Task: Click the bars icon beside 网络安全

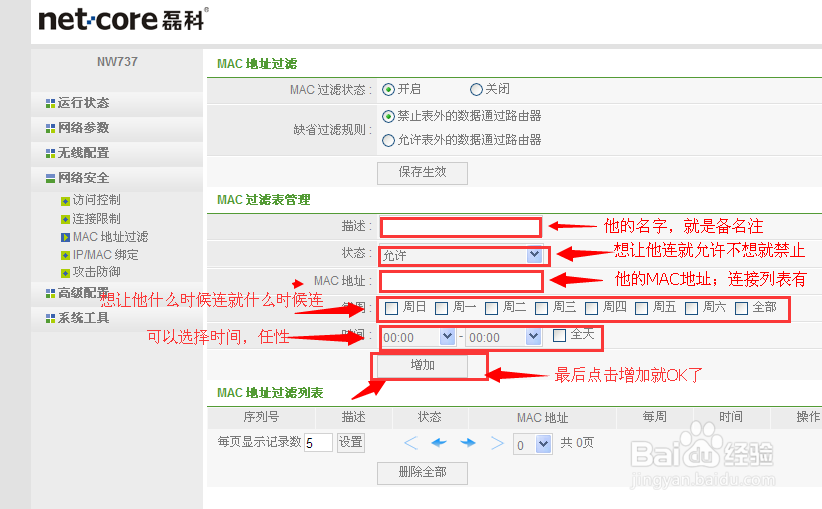Action: [x=50, y=179]
